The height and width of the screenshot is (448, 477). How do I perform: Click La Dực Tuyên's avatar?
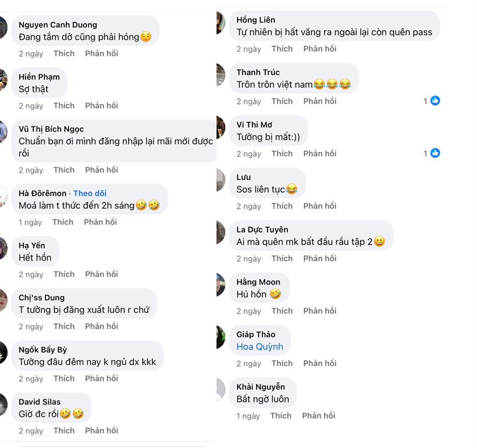pyautogui.click(x=220, y=232)
